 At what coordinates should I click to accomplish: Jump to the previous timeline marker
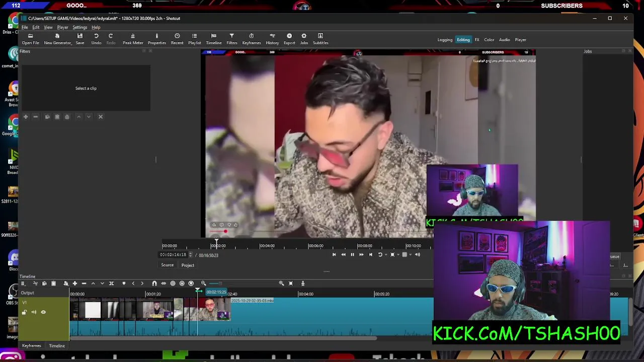(x=133, y=284)
